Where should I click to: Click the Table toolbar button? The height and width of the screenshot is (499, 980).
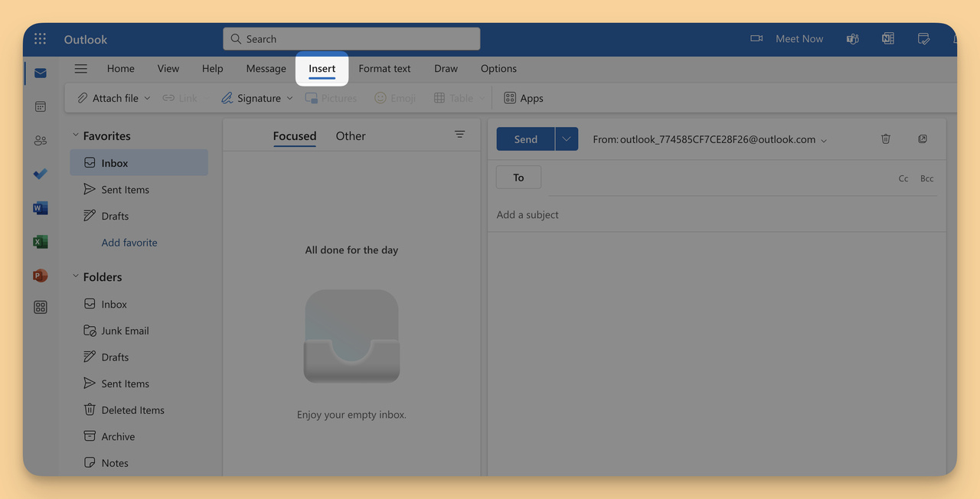coord(453,98)
